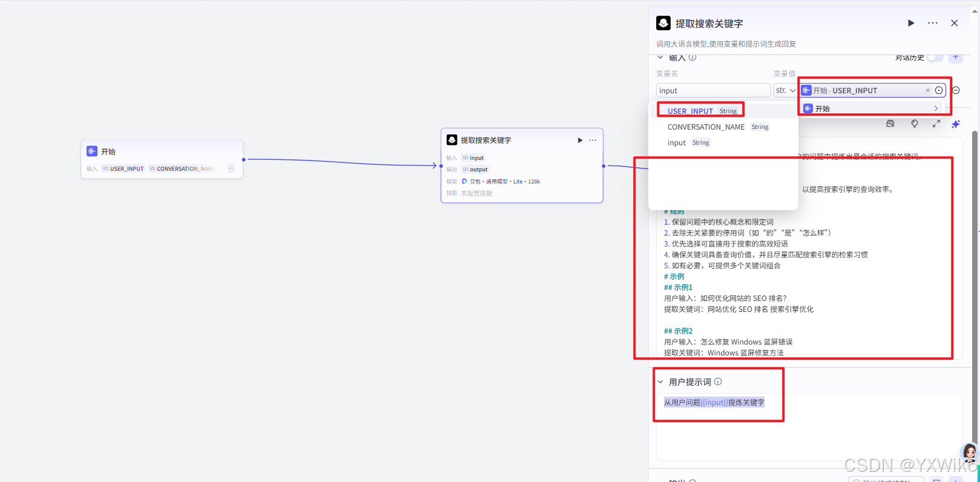Select input String from the variable list

[x=688, y=142]
